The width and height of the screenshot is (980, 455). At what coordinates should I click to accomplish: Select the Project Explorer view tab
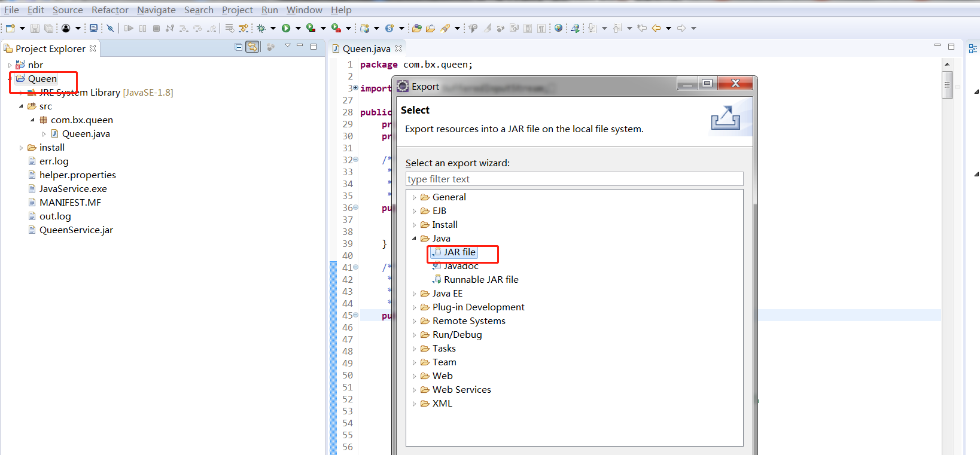(50, 48)
